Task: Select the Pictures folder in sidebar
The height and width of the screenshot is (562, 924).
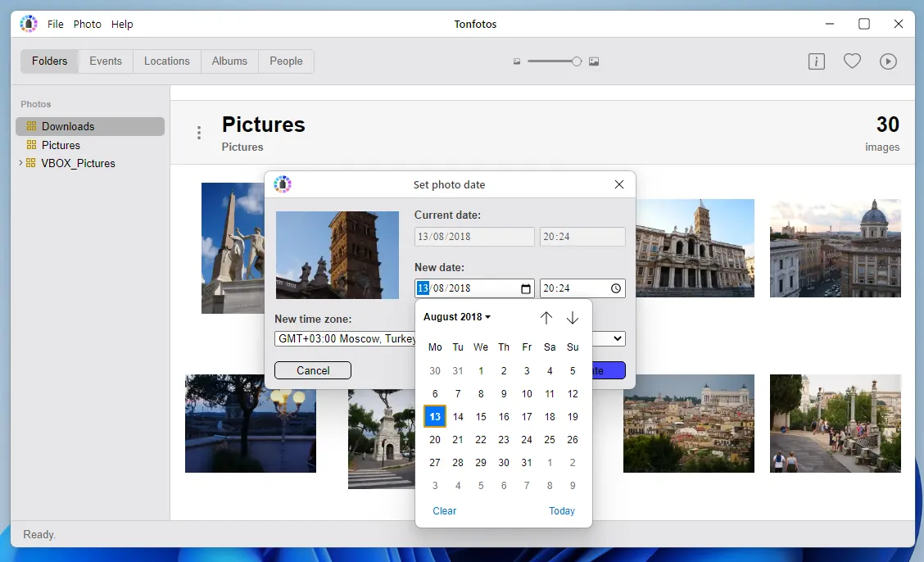Action: (x=61, y=145)
